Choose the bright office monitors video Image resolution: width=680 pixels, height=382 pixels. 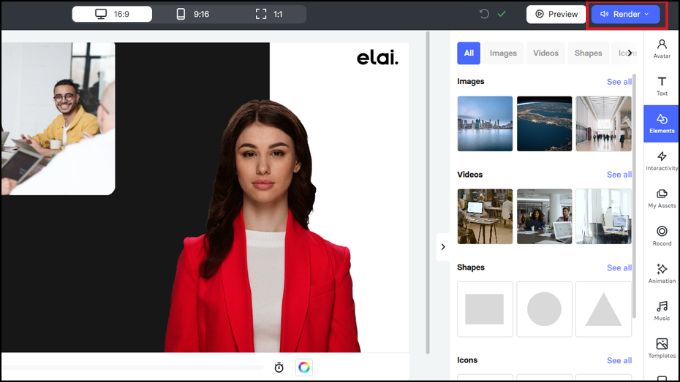(604, 216)
